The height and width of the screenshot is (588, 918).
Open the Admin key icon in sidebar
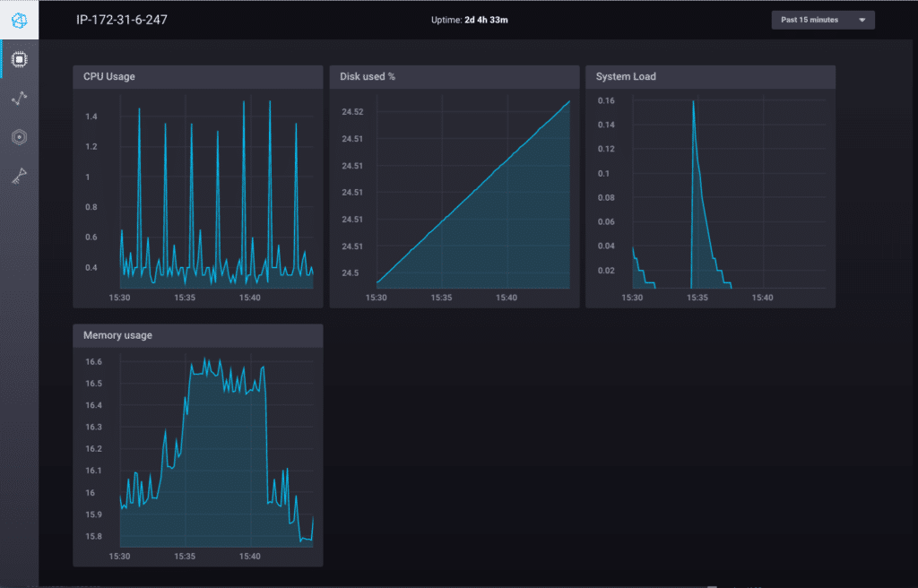19,177
